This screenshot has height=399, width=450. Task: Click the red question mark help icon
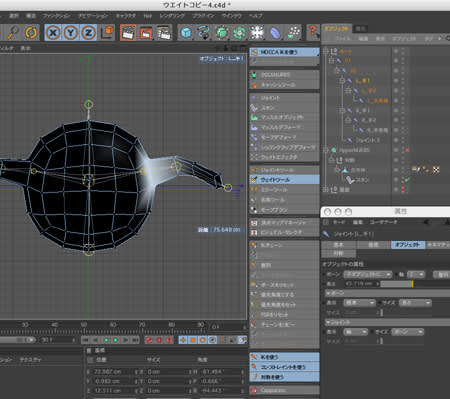[x=313, y=32]
